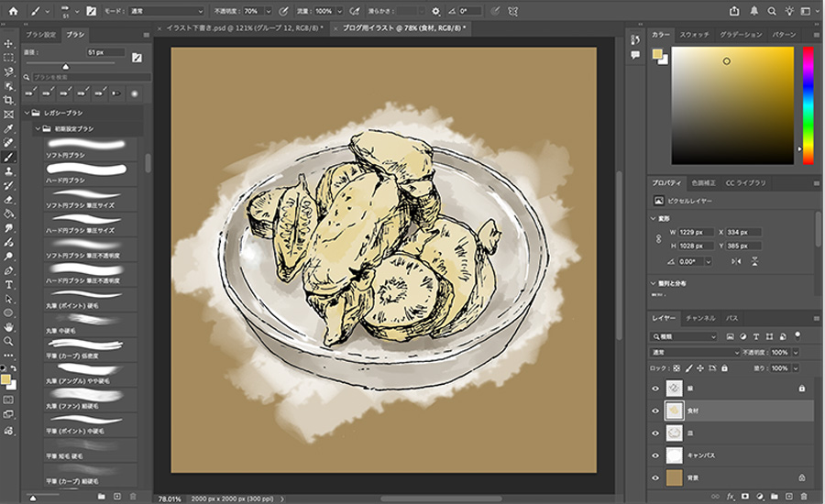Select the Move tool in the toolbar
This screenshot has width=825, height=504.
coord(9,43)
